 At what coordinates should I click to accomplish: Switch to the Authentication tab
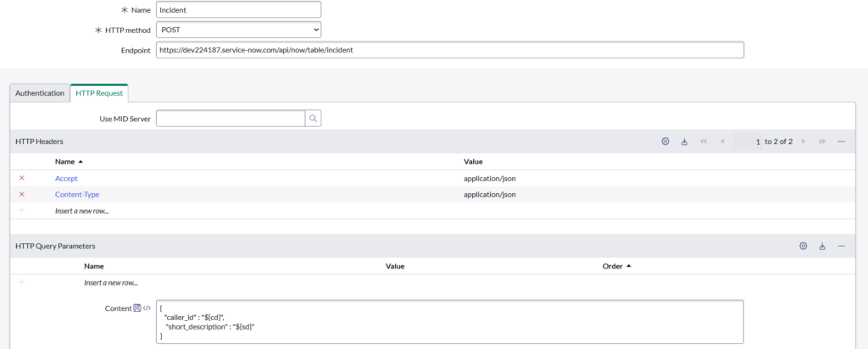pos(40,93)
